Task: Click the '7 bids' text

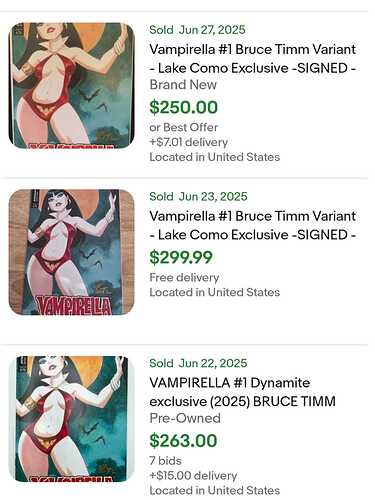Action: coord(165,461)
